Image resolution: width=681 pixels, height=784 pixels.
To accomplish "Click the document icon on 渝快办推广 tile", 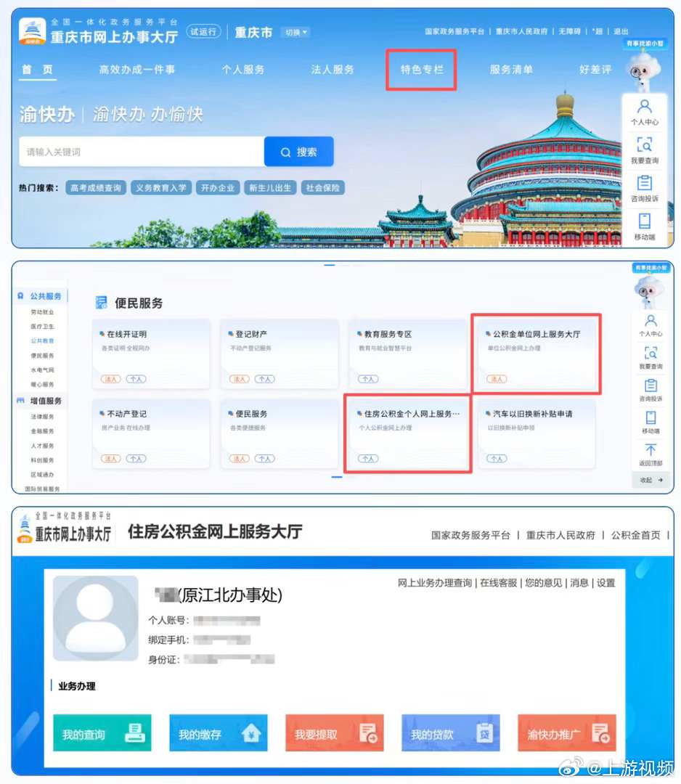I will 600,733.
